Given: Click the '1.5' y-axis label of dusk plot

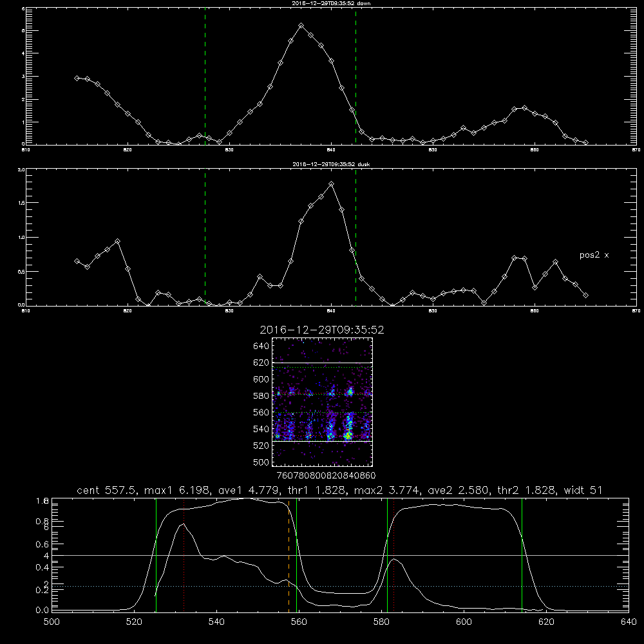Looking at the screenshot, I should coord(21,203).
